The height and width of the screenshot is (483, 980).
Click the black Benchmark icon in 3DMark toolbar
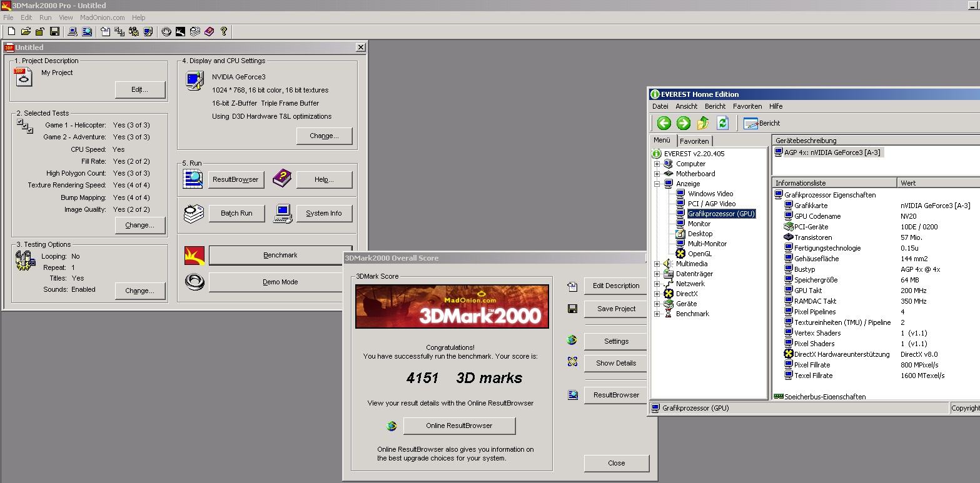pos(180,31)
